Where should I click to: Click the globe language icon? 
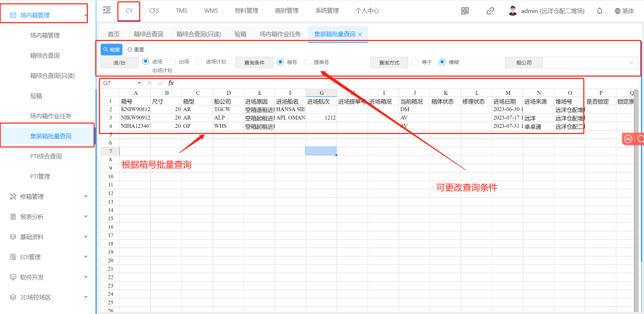click(617, 11)
